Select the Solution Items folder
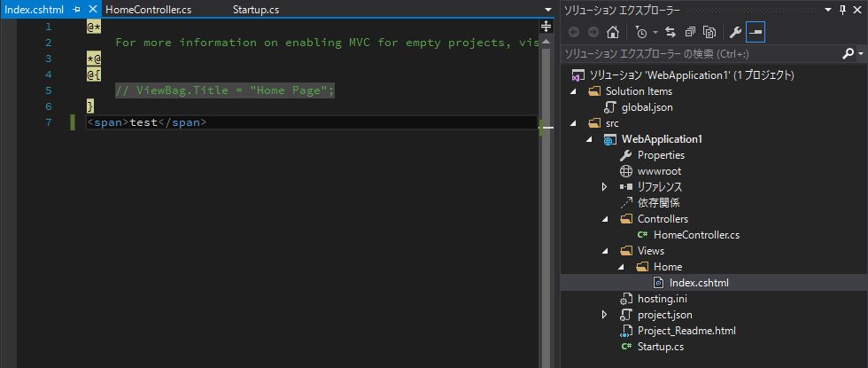Screen dimensions: 868x368 [x=639, y=90]
